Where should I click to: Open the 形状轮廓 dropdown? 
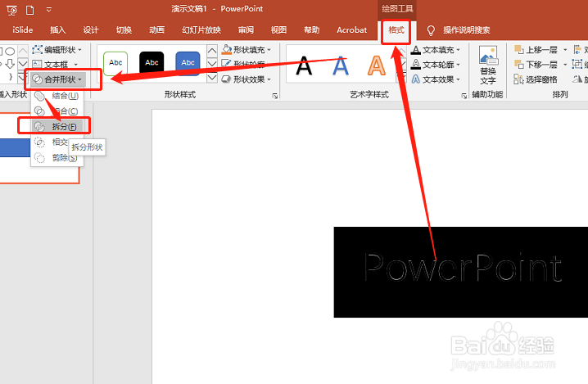(246, 64)
